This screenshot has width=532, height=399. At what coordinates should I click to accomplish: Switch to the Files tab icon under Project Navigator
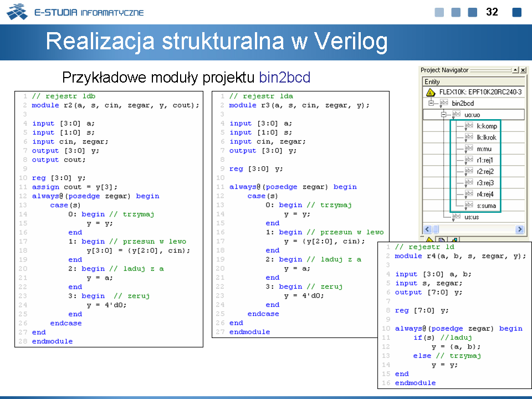coord(442,239)
